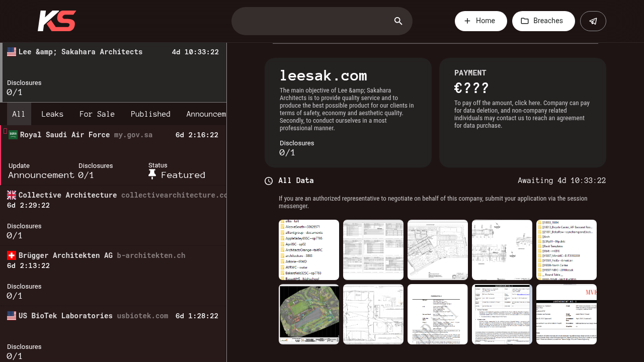Open the site plan drawing thumbnail
This screenshot has height=362, width=644.
coord(438,250)
